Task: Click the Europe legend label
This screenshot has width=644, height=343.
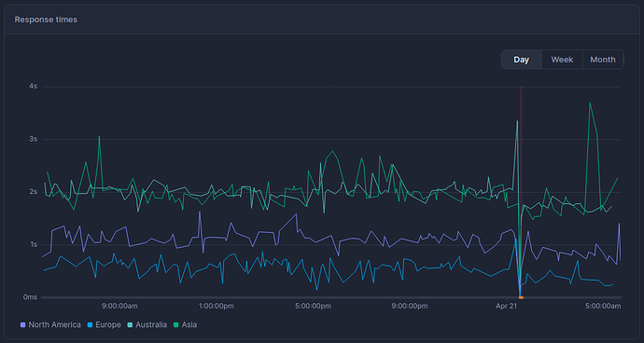Action: (108, 325)
